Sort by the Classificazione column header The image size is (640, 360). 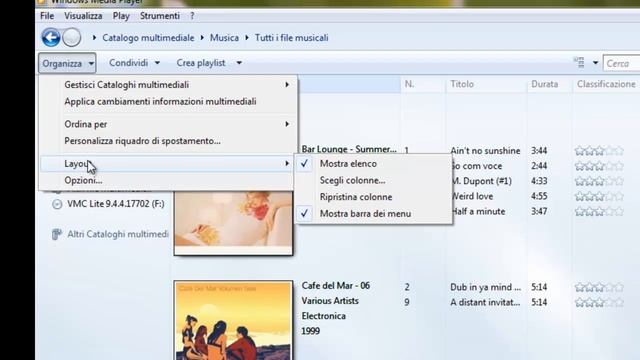click(606, 84)
